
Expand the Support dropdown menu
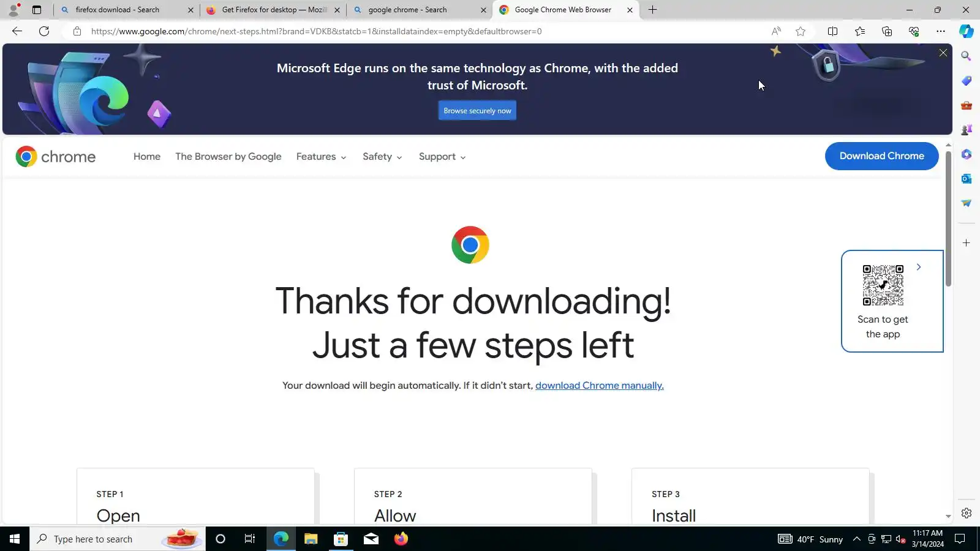click(442, 157)
